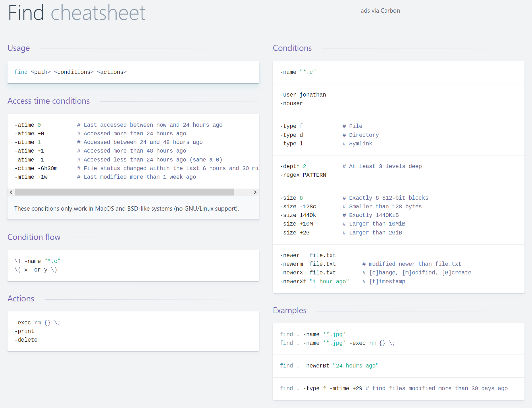Image resolution: width=532 pixels, height=408 pixels.
Task: Click the '-delete' action line
Action: tap(26, 340)
